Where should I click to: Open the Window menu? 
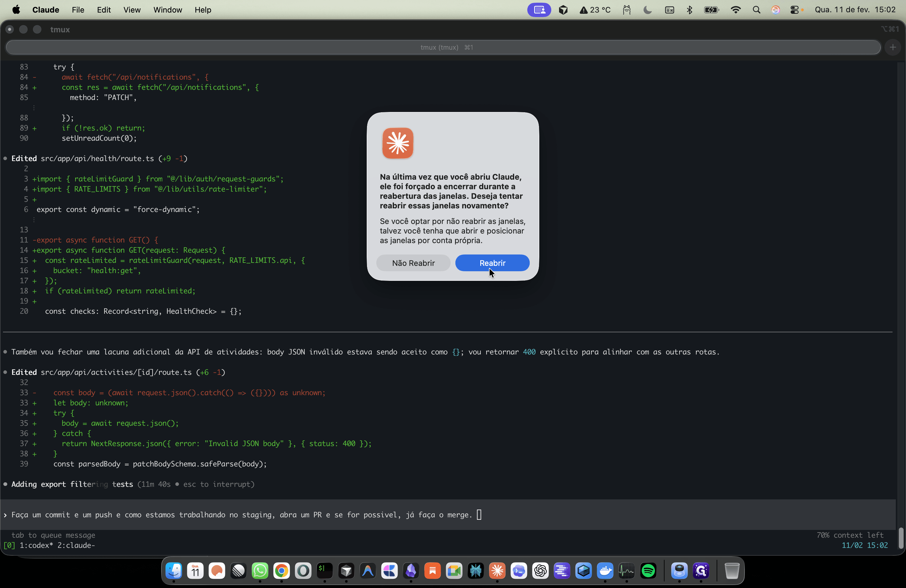pos(167,10)
